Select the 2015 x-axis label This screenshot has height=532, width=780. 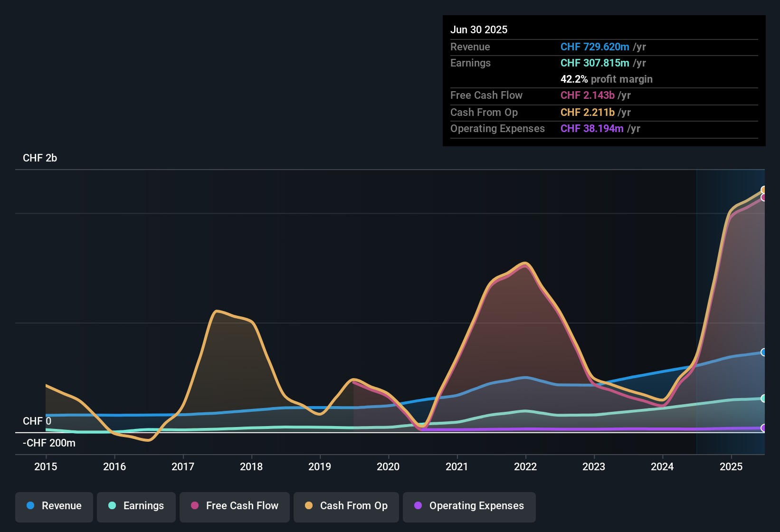coord(46,466)
